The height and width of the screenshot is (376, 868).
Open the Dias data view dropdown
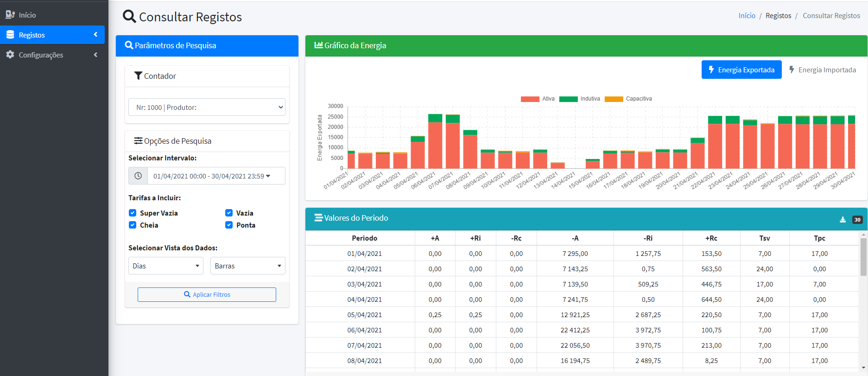(x=166, y=266)
